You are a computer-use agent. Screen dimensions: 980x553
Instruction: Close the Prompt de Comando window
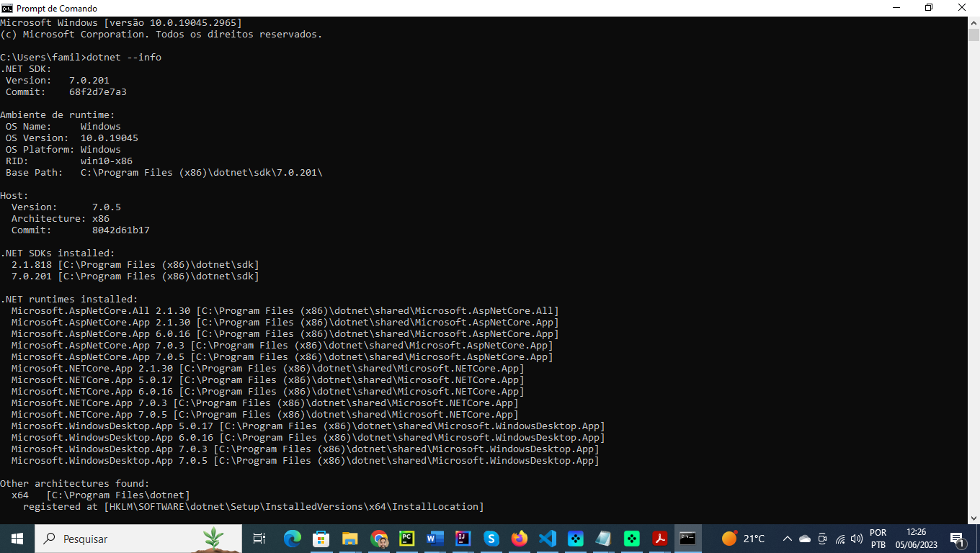click(x=962, y=8)
